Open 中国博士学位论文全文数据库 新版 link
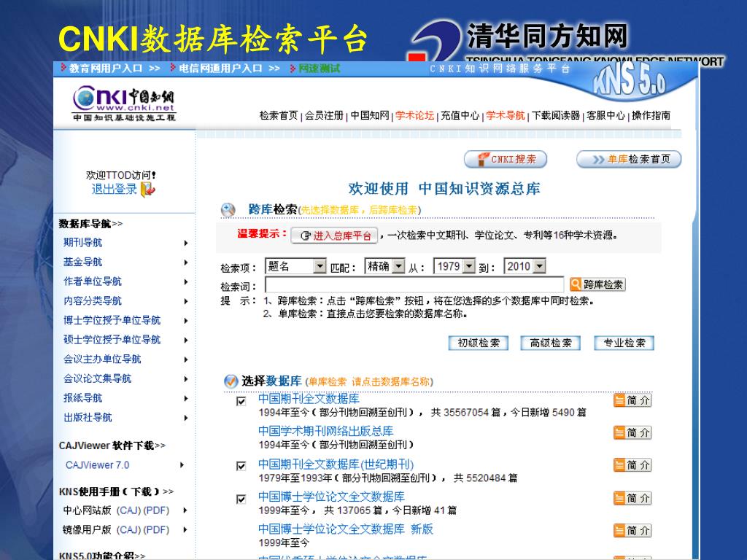The height and width of the screenshot is (560, 747). point(346,529)
